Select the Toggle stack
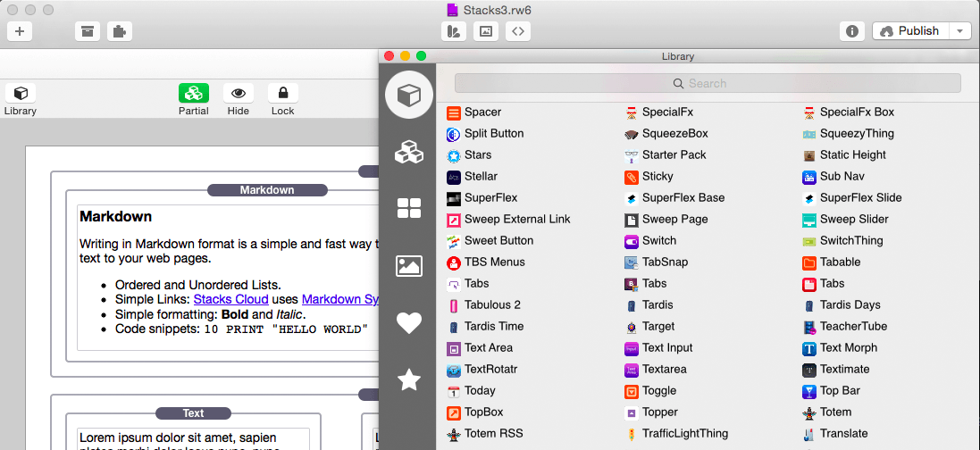The width and height of the screenshot is (980, 450). click(x=650, y=391)
